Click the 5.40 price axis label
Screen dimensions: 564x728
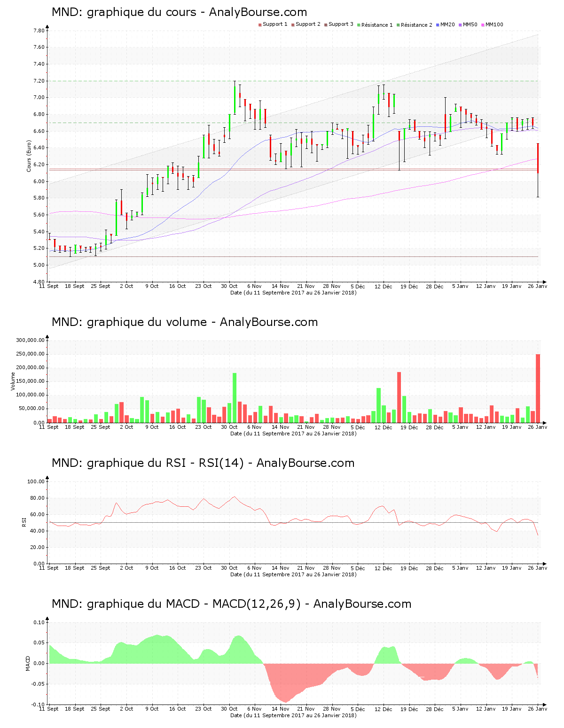pos(39,232)
